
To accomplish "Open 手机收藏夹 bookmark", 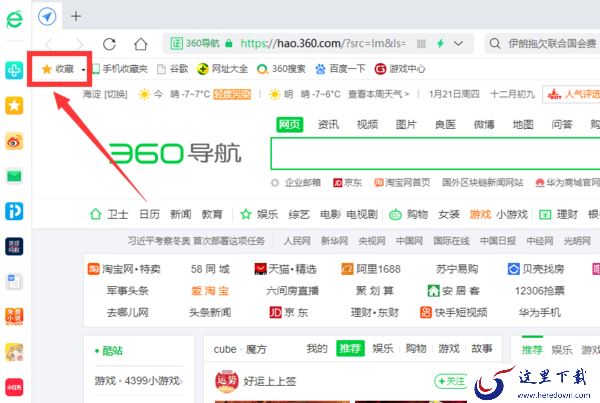I will point(120,69).
